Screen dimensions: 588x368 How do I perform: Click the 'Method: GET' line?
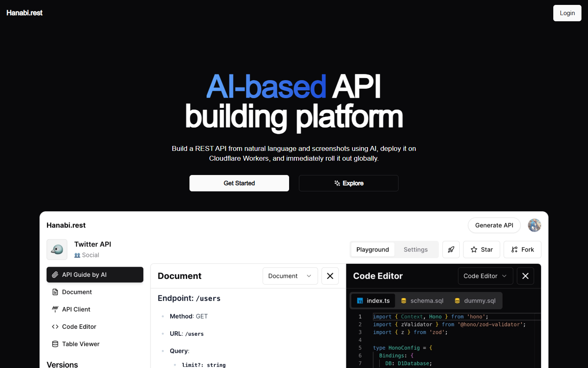pos(189,316)
